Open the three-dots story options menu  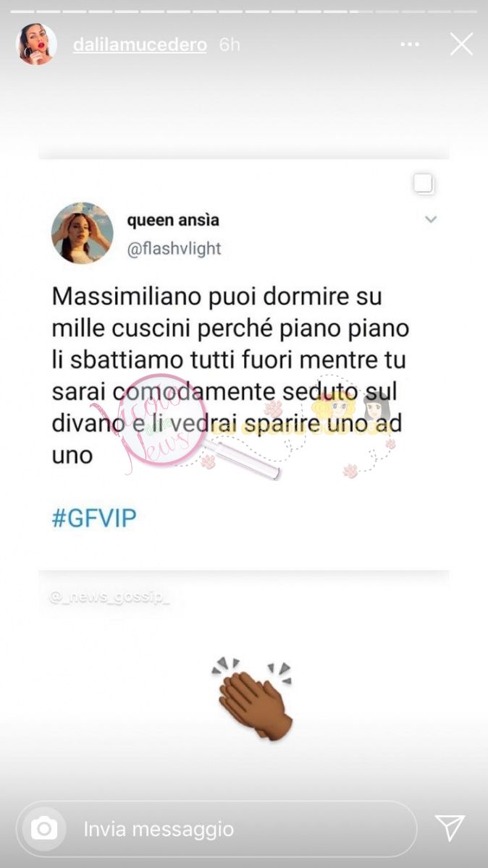pyautogui.click(x=410, y=45)
